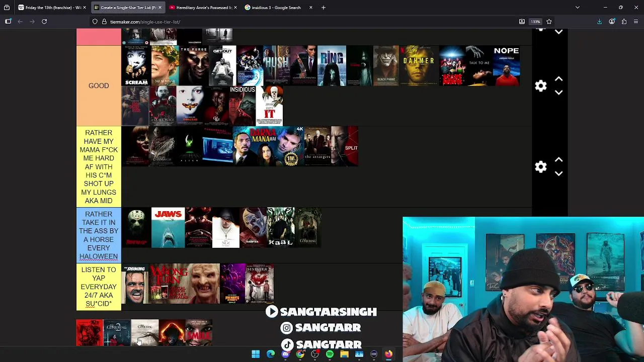Select The Shining poster
The height and width of the screenshot is (362, 644).
135,284
